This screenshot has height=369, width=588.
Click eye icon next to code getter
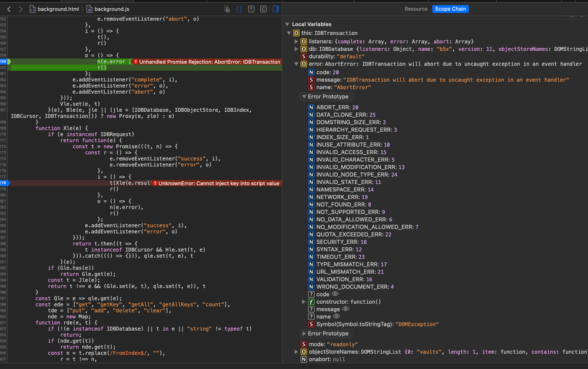click(x=335, y=294)
